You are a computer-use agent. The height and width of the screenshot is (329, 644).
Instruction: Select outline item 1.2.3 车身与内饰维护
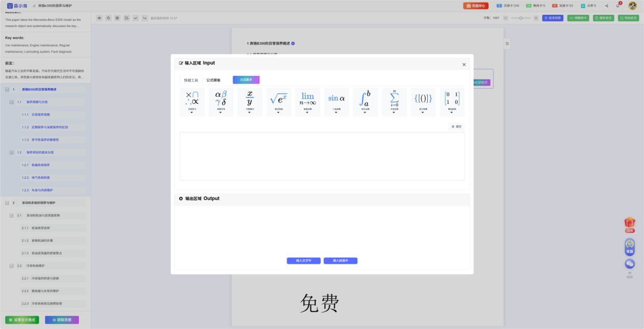coord(54,190)
